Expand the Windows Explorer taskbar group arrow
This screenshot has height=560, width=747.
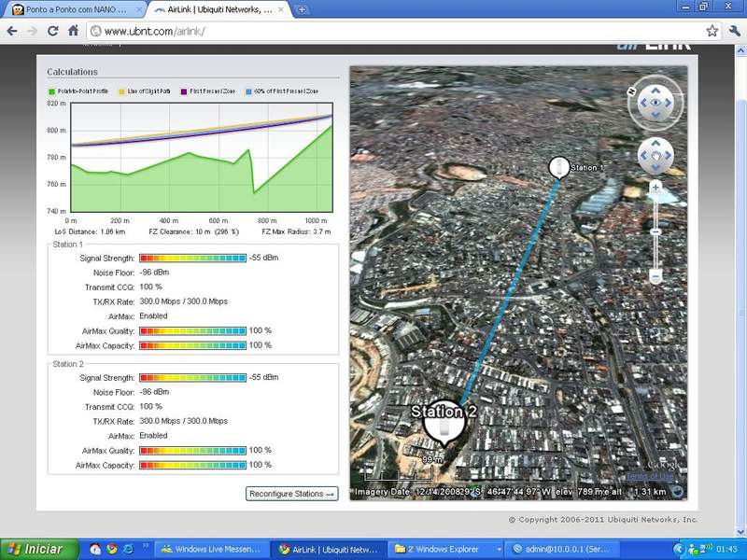499,550
